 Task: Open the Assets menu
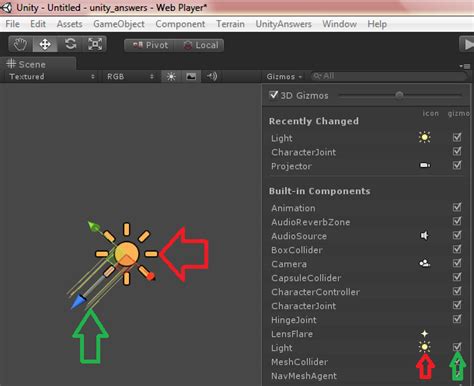(69, 24)
